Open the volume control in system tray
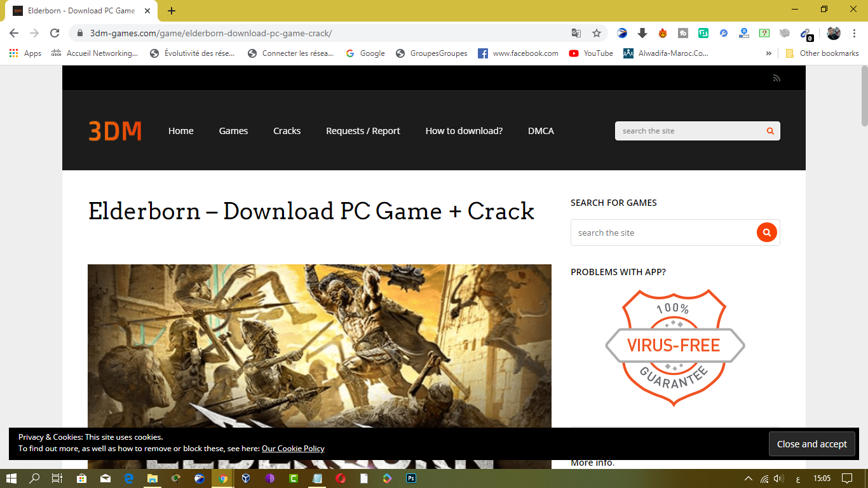 [x=779, y=478]
